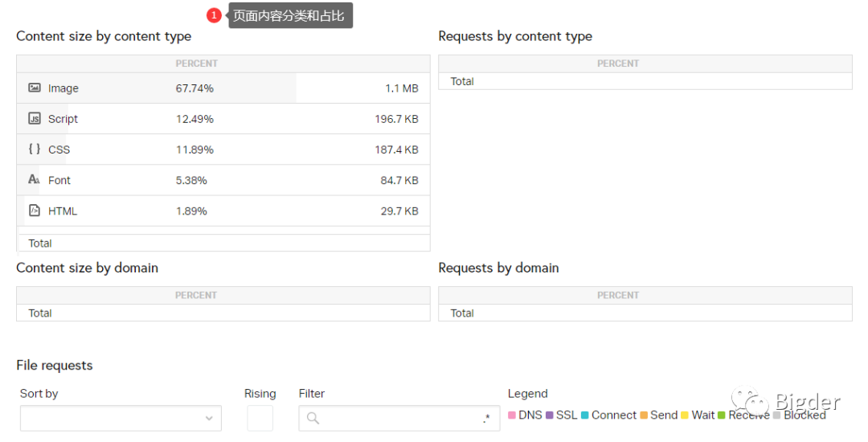
Task: Click the red number 1 annotation badge
Action: pos(214,15)
